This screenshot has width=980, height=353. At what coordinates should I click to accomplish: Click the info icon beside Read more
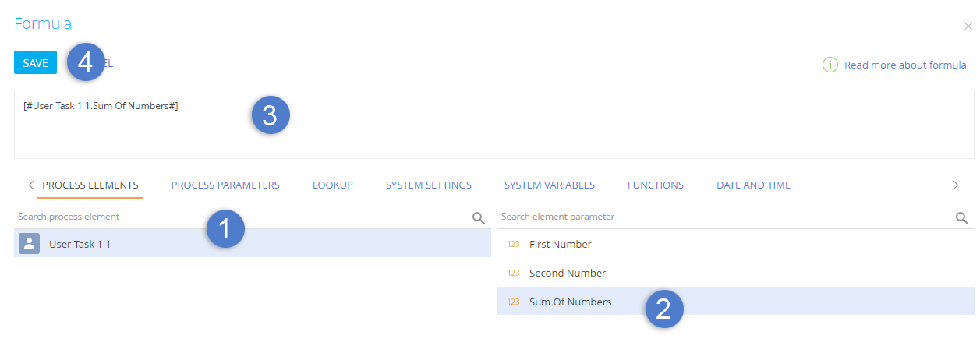pyautogui.click(x=830, y=65)
